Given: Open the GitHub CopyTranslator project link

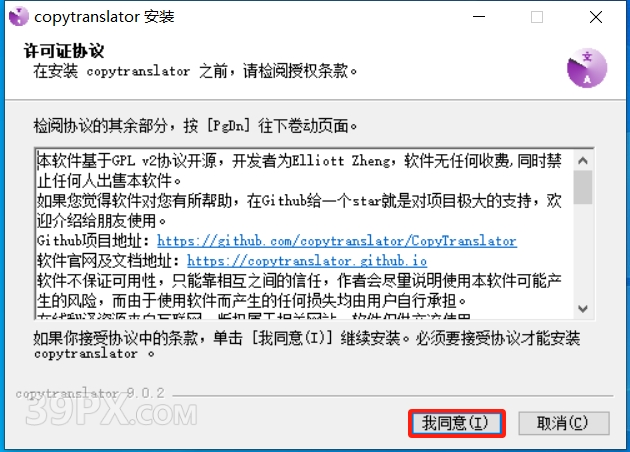Looking at the screenshot, I should 337,241.
